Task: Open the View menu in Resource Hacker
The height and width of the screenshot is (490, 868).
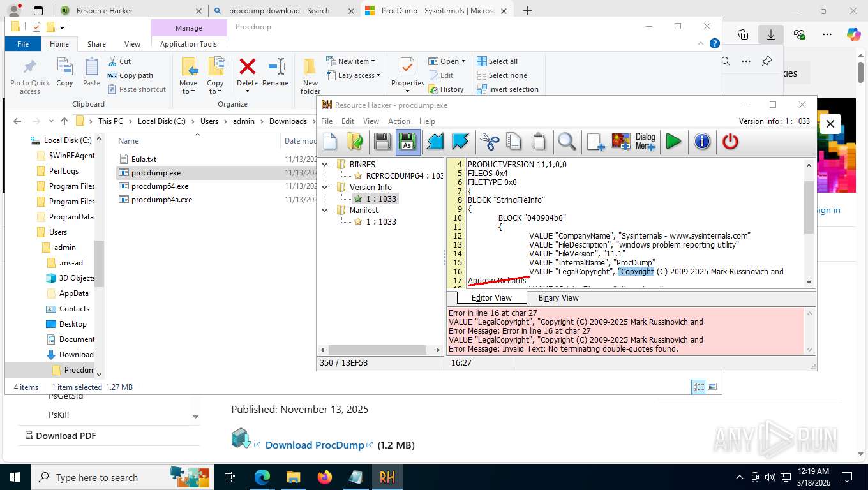Action: pos(371,121)
